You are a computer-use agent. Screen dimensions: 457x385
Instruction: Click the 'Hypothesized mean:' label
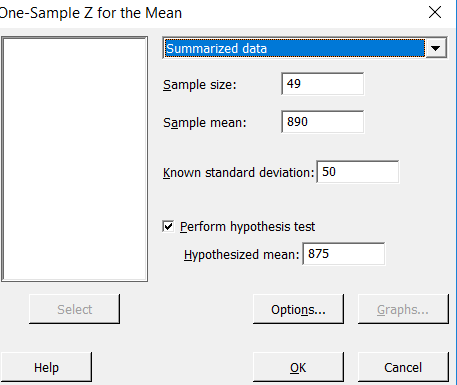click(242, 255)
